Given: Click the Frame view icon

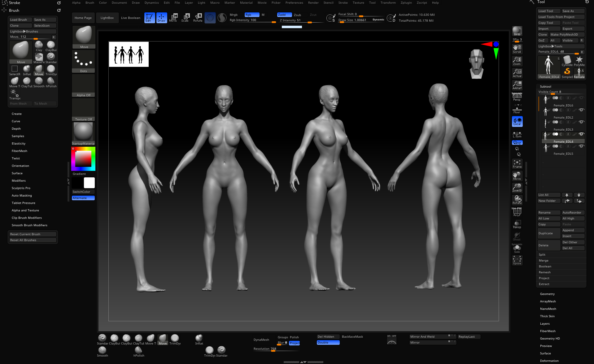Looking at the screenshot, I should 517,164.
